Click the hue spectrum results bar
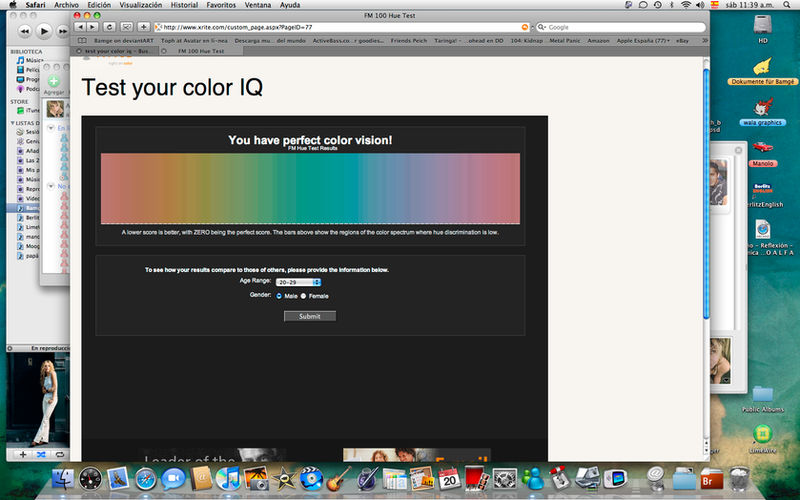This screenshot has width=800, height=500. (x=310, y=188)
